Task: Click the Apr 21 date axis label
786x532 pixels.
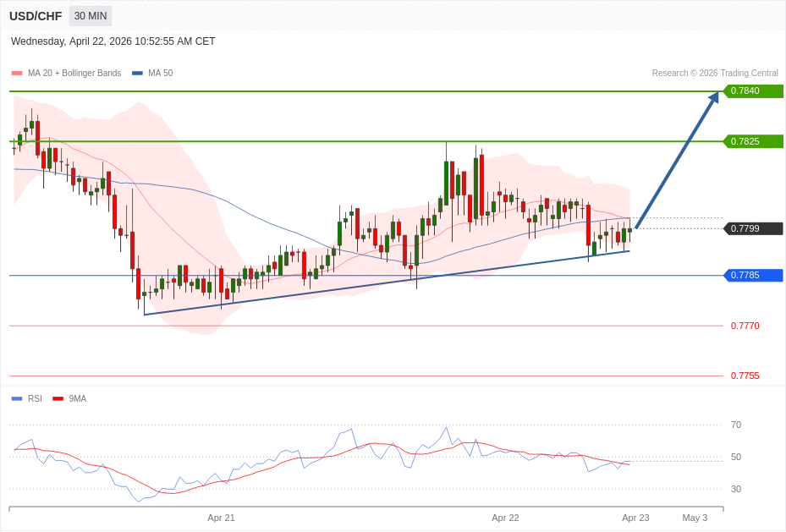Action: [221, 518]
